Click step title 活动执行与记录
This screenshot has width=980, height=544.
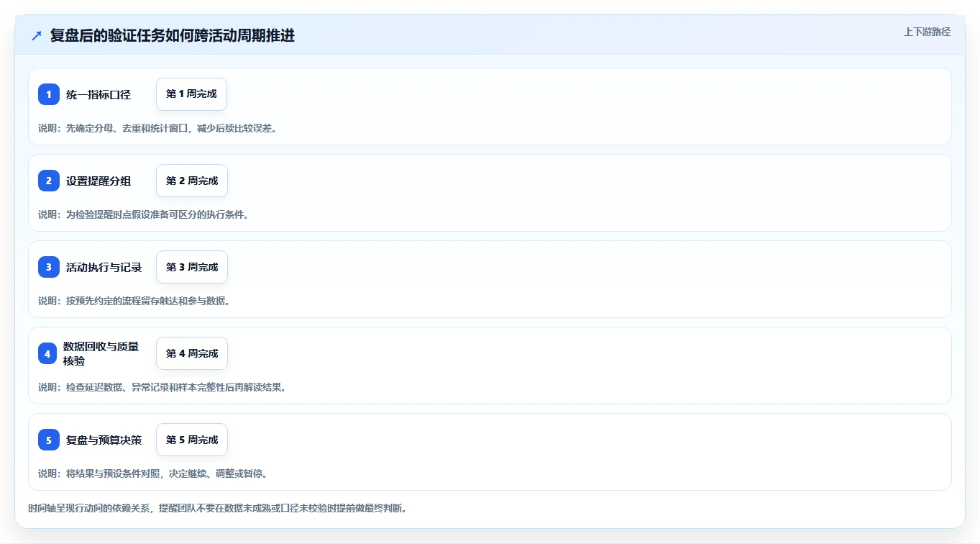[x=104, y=267]
